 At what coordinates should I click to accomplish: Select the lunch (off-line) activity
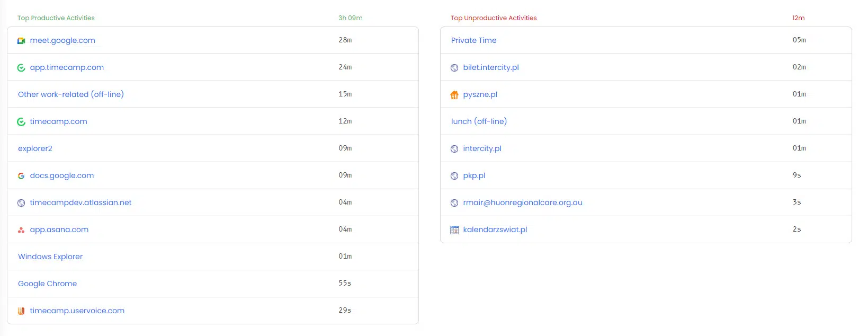pyautogui.click(x=479, y=121)
